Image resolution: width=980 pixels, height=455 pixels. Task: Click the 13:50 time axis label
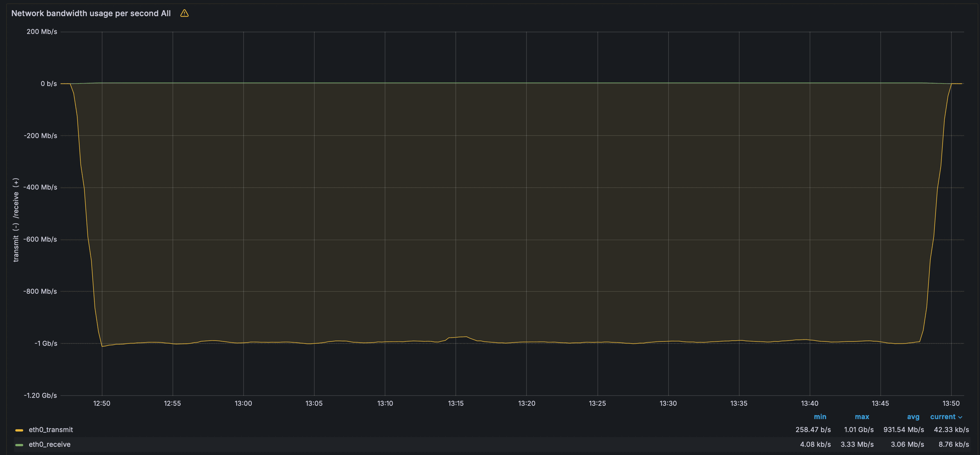tap(951, 403)
